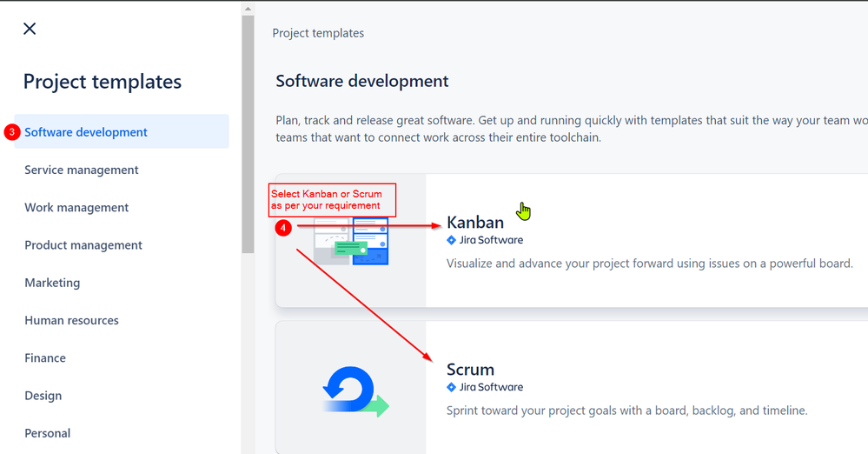868x454 pixels.
Task: Click 'Jira Software' label under Kanban
Action: click(491, 240)
